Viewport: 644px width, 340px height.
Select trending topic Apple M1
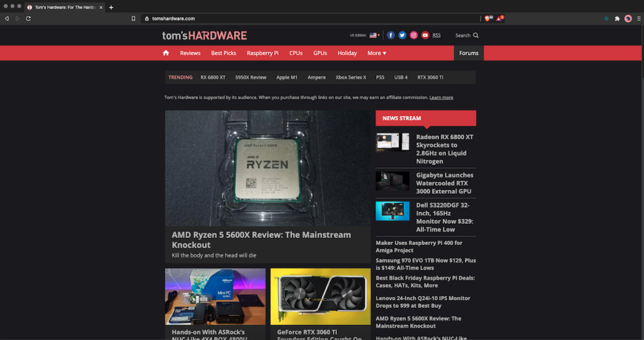(x=287, y=77)
